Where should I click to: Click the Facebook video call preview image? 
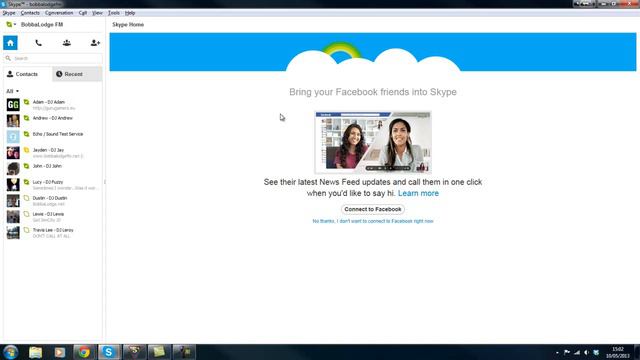coord(373,142)
